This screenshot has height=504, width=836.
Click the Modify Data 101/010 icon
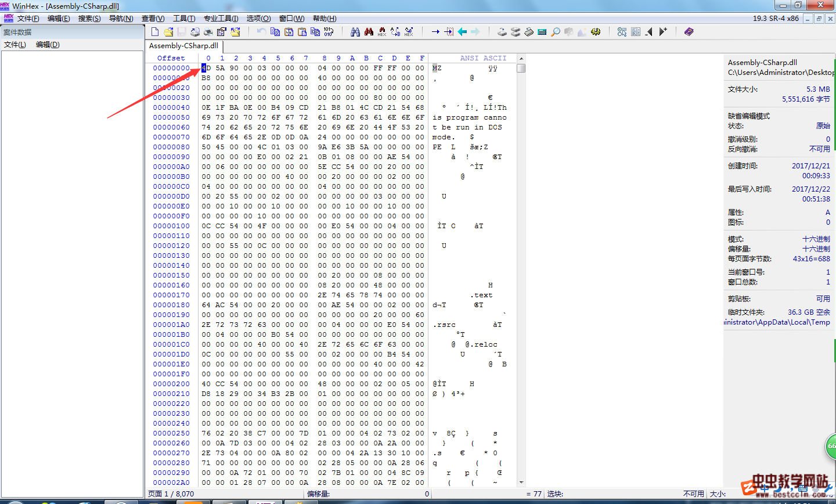pyautogui.click(x=329, y=32)
